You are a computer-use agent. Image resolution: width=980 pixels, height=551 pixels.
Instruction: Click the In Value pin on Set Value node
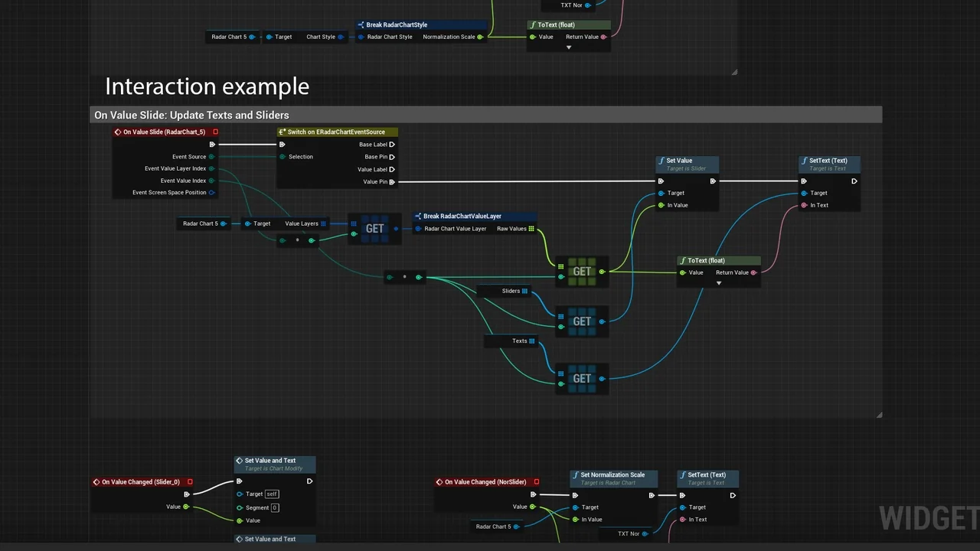pyautogui.click(x=661, y=205)
